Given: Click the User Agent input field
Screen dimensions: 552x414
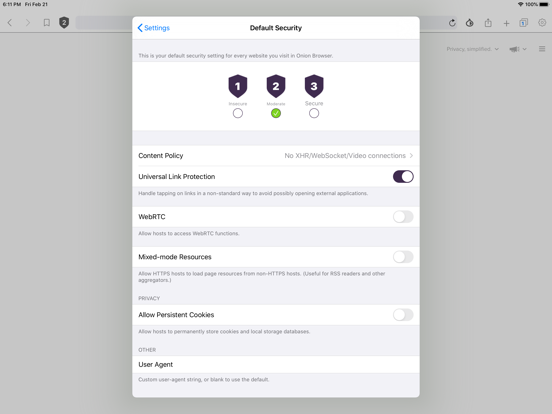Looking at the screenshot, I should pyautogui.click(x=276, y=365).
